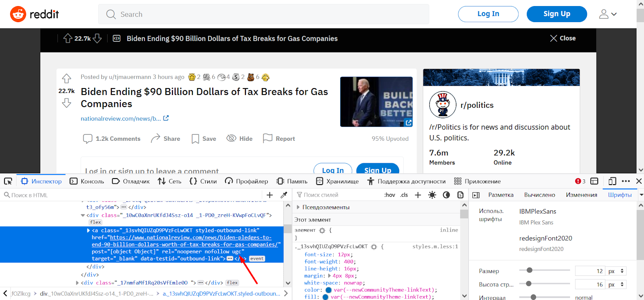Toggle print media simulation icon
The height and width of the screenshot is (300, 644).
tap(460, 195)
